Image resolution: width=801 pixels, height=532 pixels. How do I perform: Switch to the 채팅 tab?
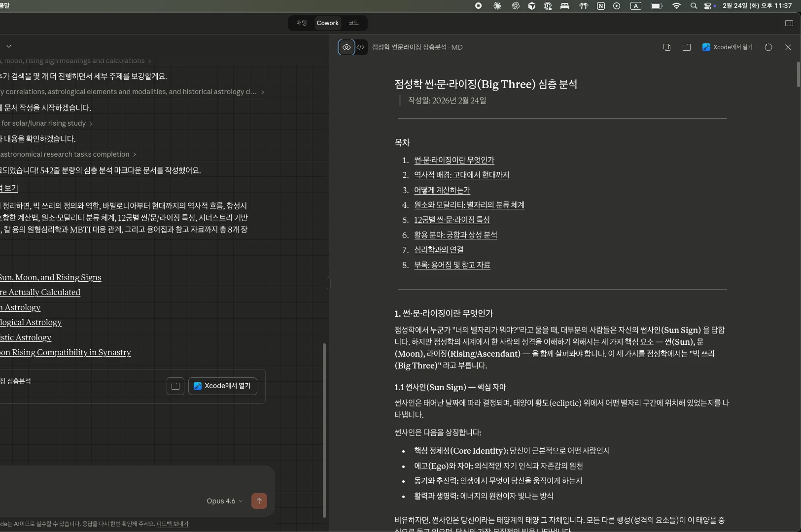click(302, 23)
